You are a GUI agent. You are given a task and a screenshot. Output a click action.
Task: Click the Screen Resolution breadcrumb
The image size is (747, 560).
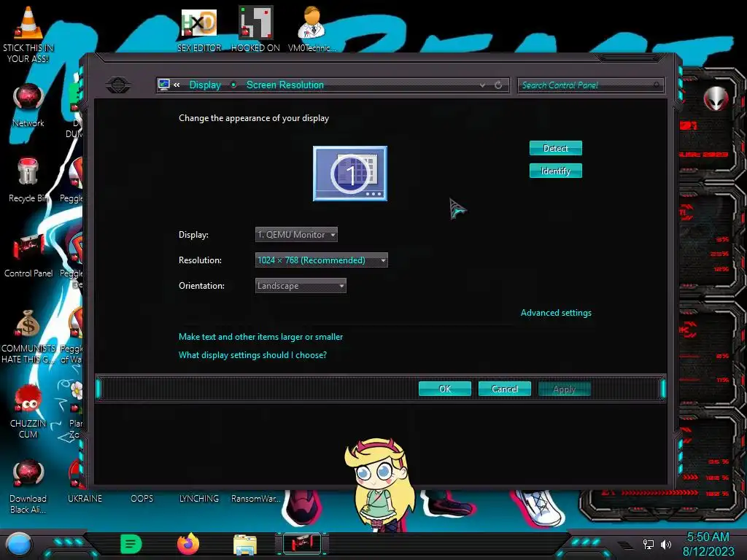coord(285,85)
